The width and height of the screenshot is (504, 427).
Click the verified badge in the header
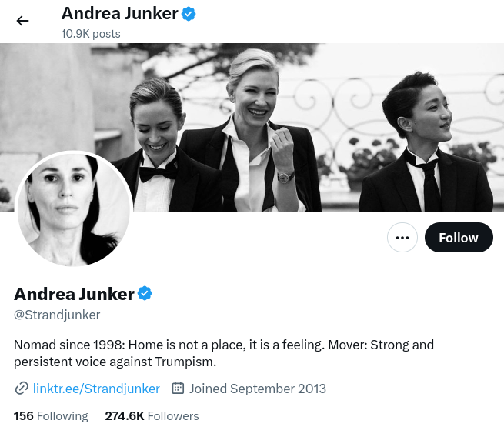(x=189, y=14)
